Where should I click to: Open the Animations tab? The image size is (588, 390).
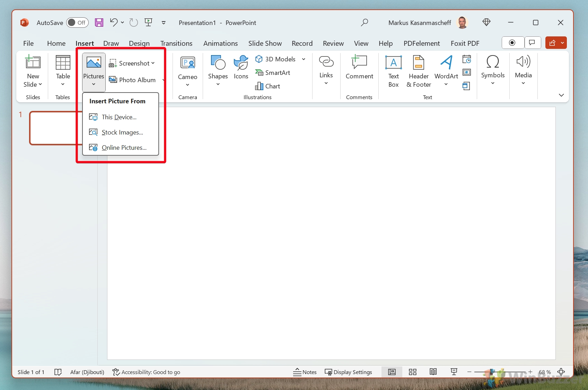click(x=220, y=43)
